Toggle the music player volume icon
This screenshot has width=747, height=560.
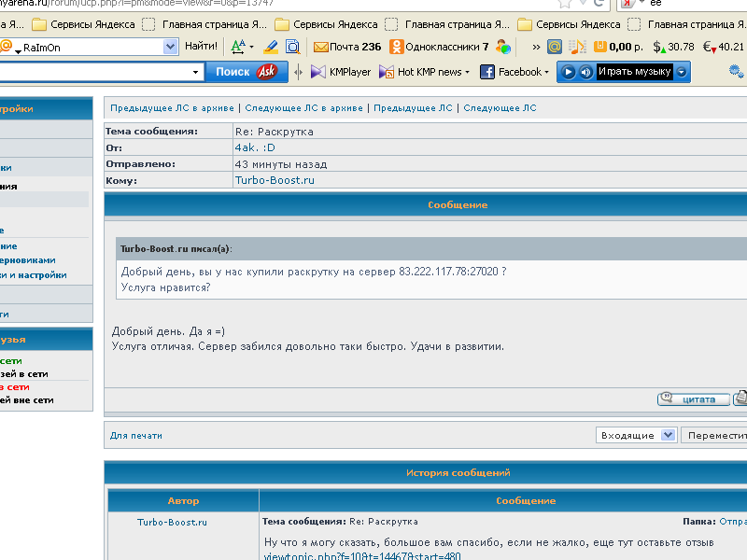[x=586, y=72]
